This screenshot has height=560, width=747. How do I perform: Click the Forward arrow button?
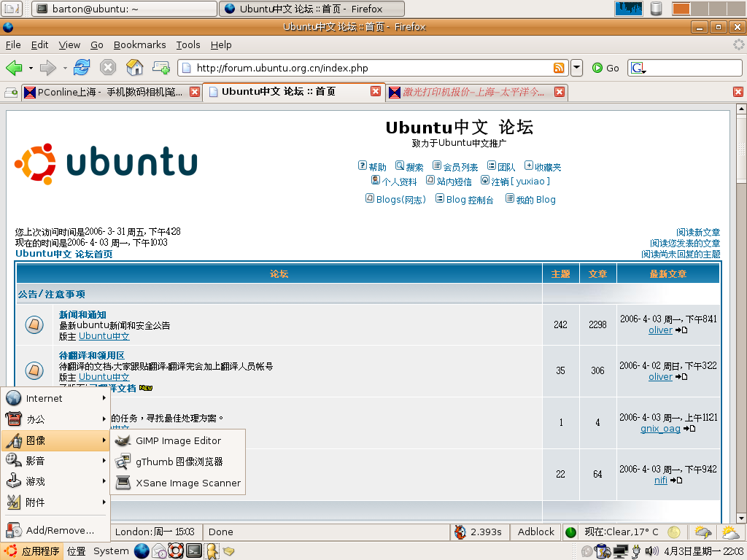click(x=47, y=68)
